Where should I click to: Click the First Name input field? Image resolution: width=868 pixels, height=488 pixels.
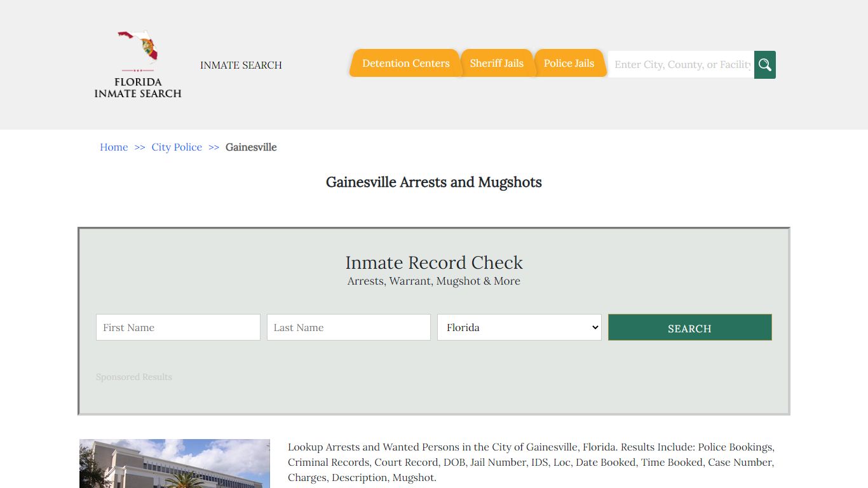(x=178, y=327)
